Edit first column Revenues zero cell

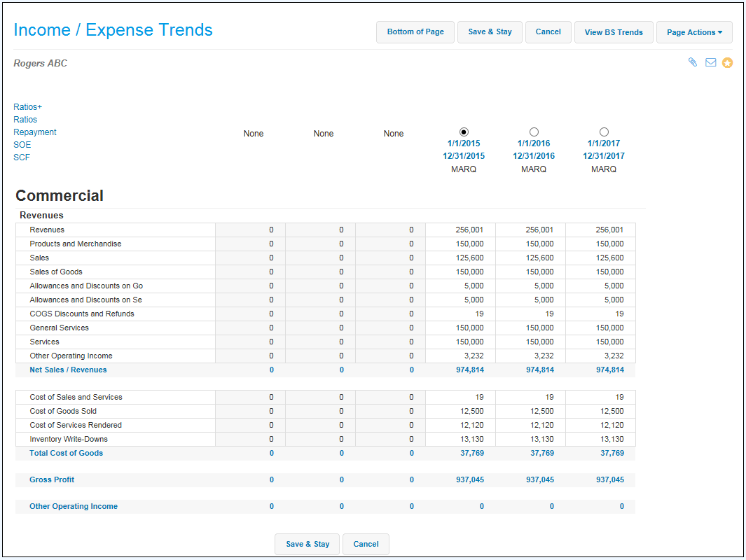click(x=250, y=230)
